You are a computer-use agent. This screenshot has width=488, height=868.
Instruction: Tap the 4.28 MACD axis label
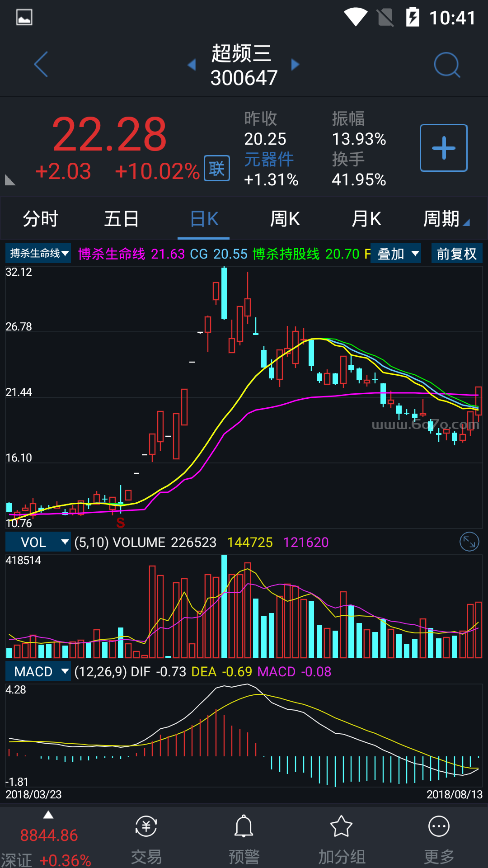[15, 689]
